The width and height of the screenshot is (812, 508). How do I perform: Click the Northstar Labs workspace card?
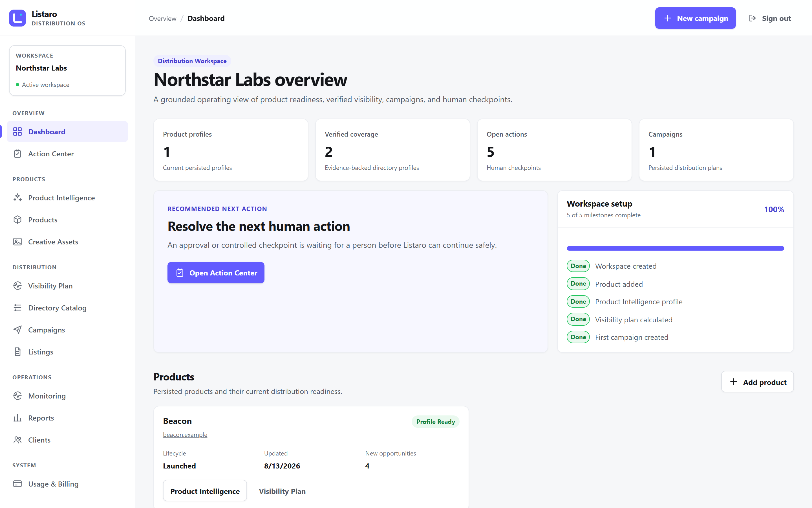point(67,71)
